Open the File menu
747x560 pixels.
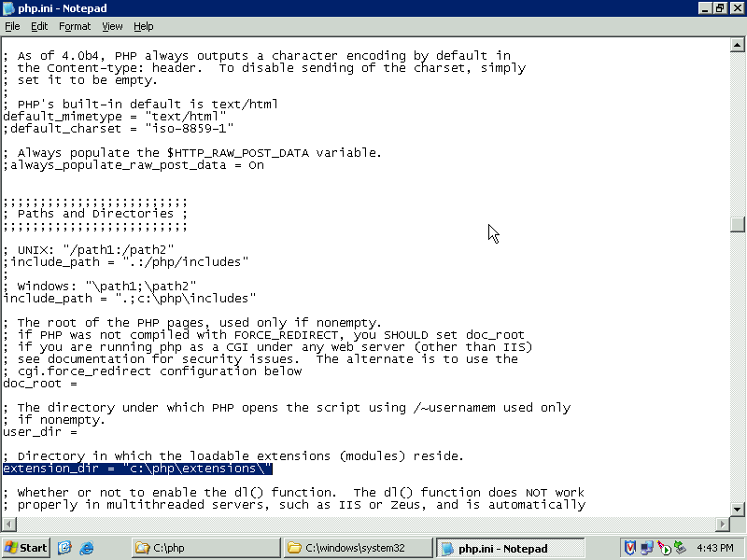(12, 26)
